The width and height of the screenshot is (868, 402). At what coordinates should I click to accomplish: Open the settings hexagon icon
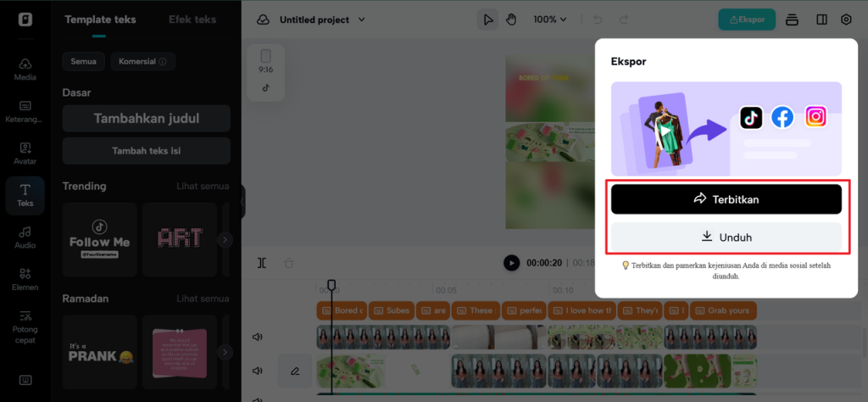[846, 20]
